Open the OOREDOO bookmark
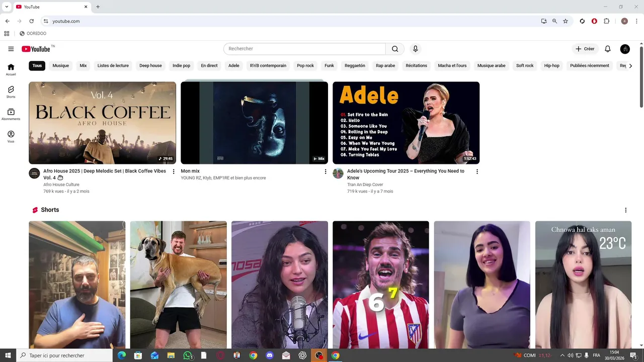 (x=33, y=34)
